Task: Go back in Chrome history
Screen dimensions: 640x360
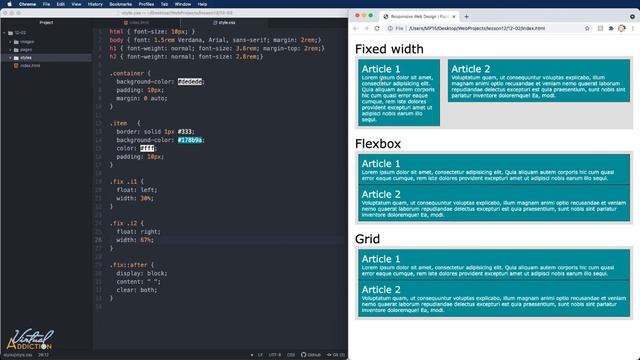Action: point(356,29)
